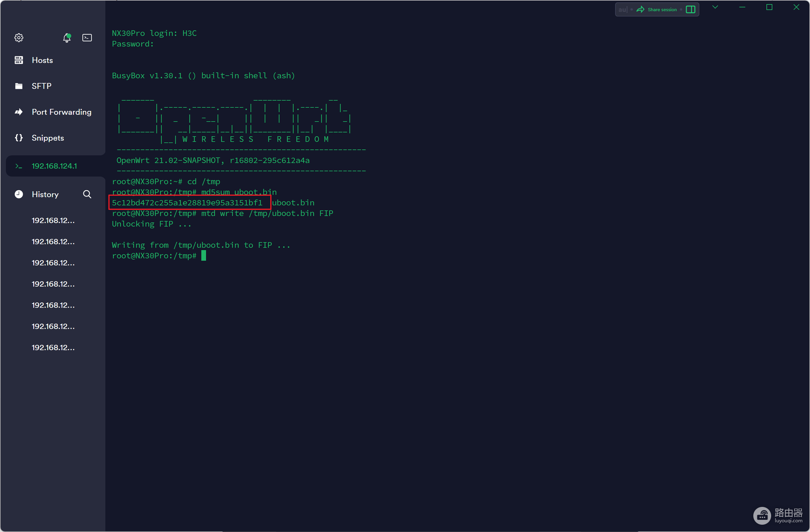The width and height of the screenshot is (810, 532).
Task: Open the SFTP section
Action: tap(41, 86)
